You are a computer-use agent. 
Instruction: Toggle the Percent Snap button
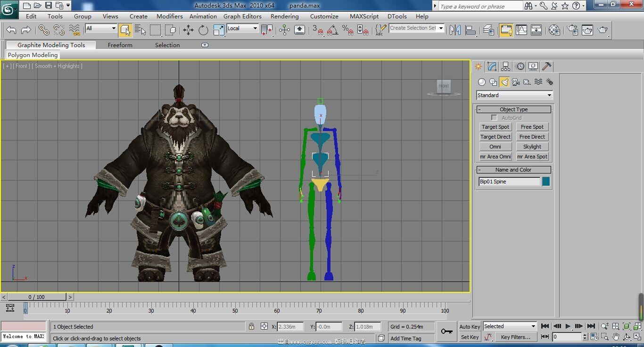[347, 30]
